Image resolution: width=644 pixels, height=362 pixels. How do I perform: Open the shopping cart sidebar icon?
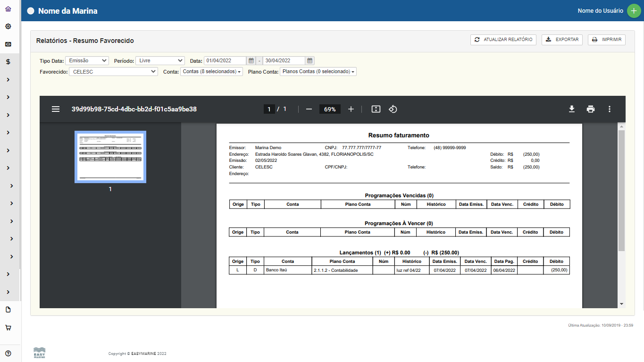click(x=8, y=328)
